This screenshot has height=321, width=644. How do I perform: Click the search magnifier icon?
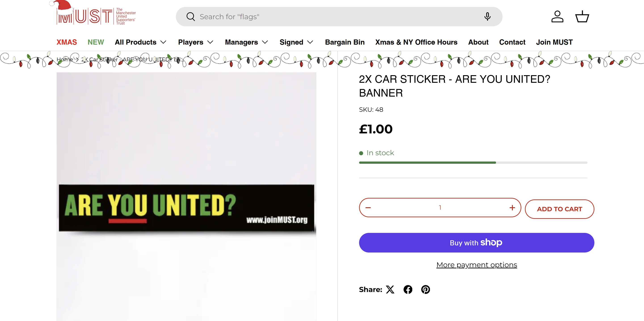click(191, 17)
